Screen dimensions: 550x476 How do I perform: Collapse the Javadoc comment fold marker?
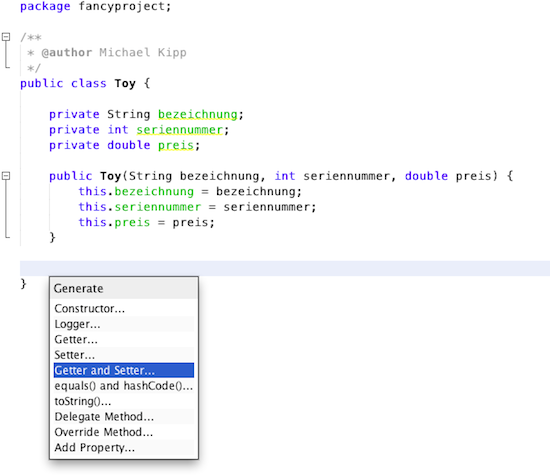point(6,37)
